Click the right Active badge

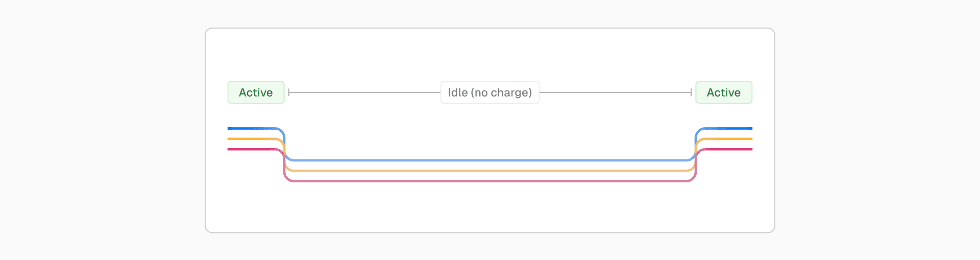click(723, 92)
